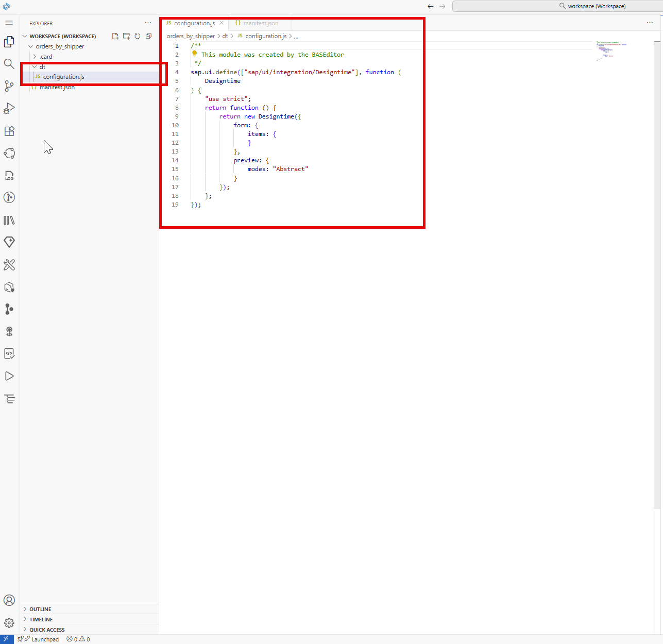Image resolution: width=663 pixels, height=644 pixels.
Task: Click breadcrumb ellipsis symbol segment
Action: tap(296, 36)
